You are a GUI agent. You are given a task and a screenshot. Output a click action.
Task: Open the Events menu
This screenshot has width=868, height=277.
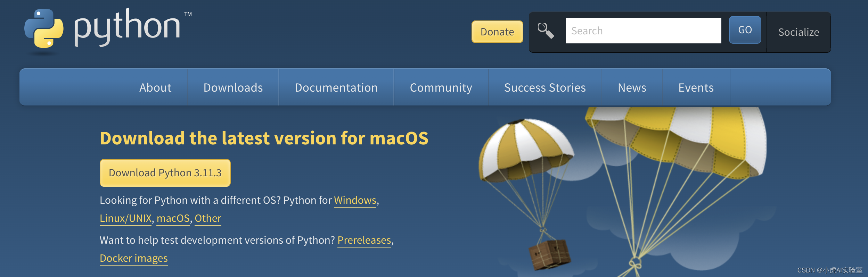point(696,87)
